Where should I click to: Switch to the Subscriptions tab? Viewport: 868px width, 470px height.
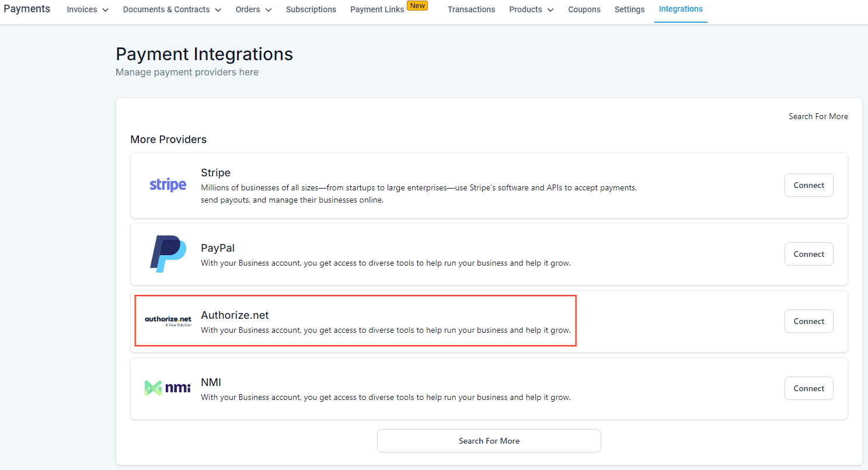click(x=311, y=9)
